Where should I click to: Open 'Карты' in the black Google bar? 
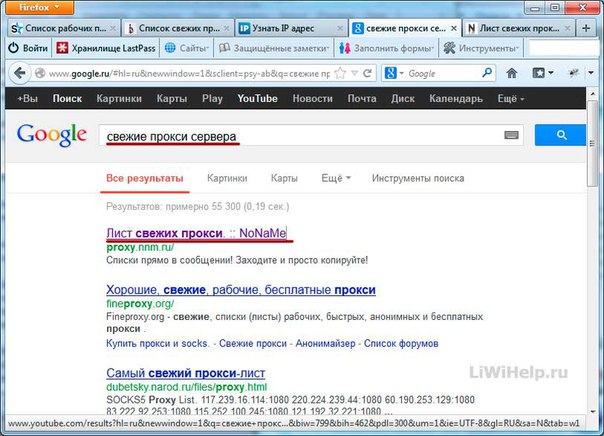coord(172,99)
